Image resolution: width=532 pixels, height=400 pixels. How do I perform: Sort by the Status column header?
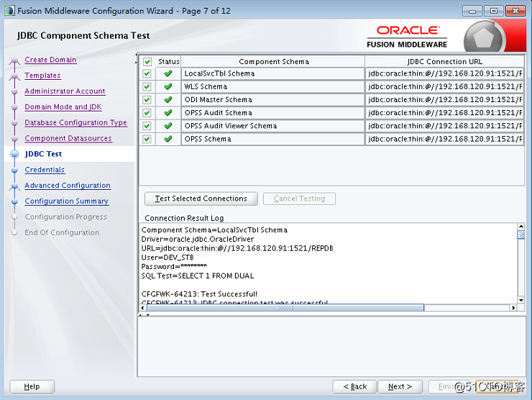coord(169,62)
